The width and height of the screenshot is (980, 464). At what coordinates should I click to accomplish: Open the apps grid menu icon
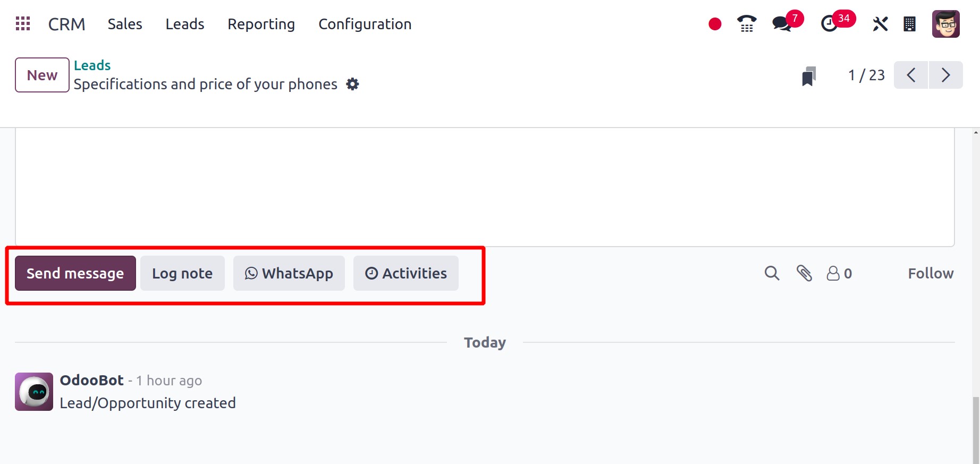click(x=23, y=24)
